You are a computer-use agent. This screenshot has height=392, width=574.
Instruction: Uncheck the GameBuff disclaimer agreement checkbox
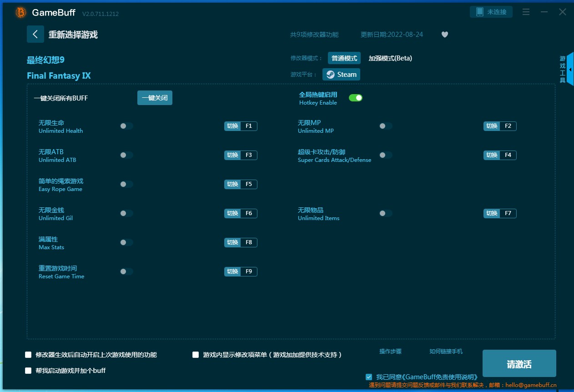click(x=369, y=377)
